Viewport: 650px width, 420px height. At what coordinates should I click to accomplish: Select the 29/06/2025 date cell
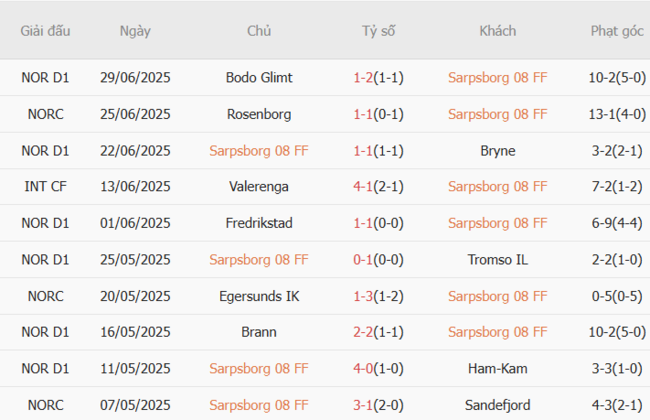(x=135, y=77)
